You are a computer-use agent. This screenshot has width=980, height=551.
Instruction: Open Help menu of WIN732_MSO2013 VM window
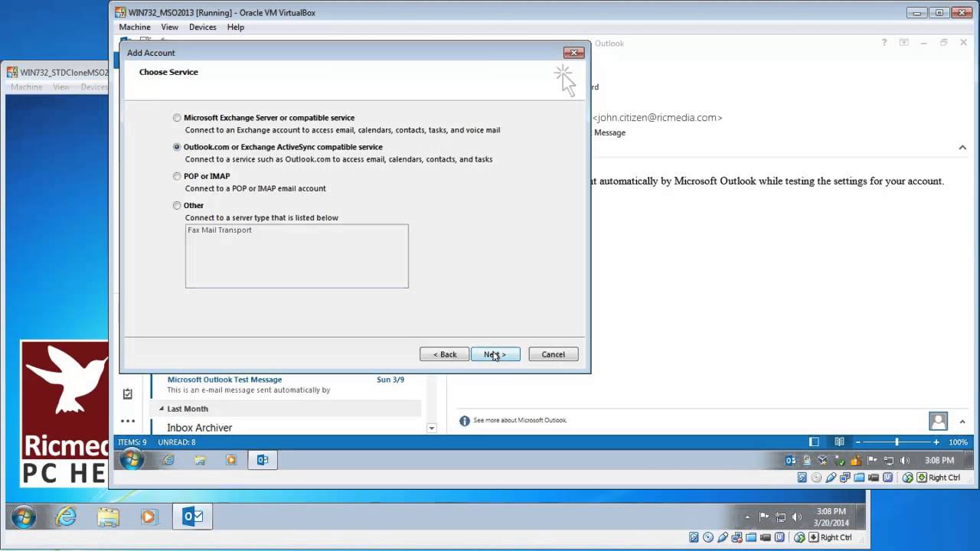(235, 27)
